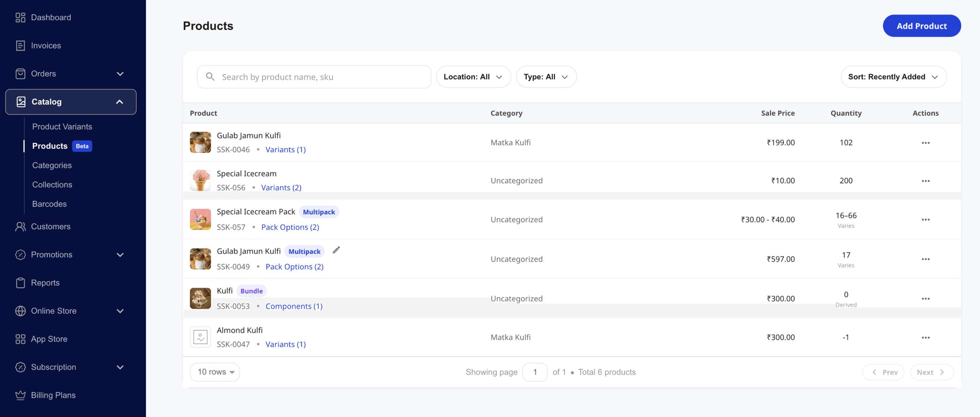
Task: Collapse the Catalog menu chevron
Action: tap(119, 102)
